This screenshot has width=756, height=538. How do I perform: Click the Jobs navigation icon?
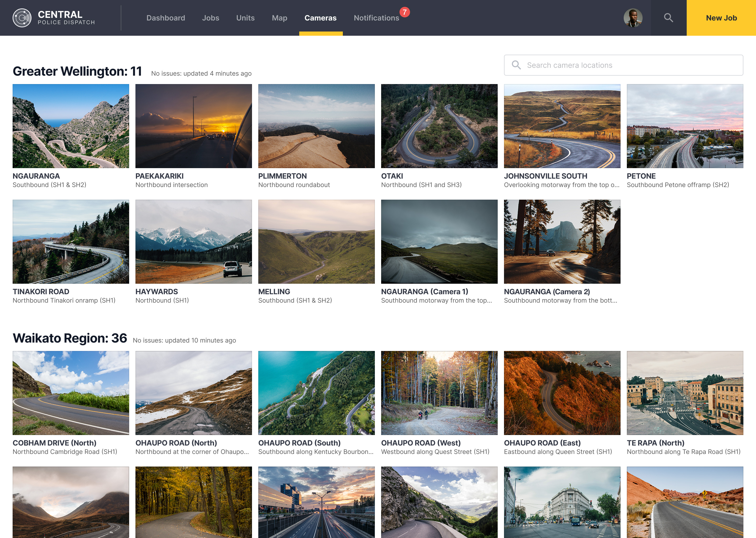(x=210, y=17)
